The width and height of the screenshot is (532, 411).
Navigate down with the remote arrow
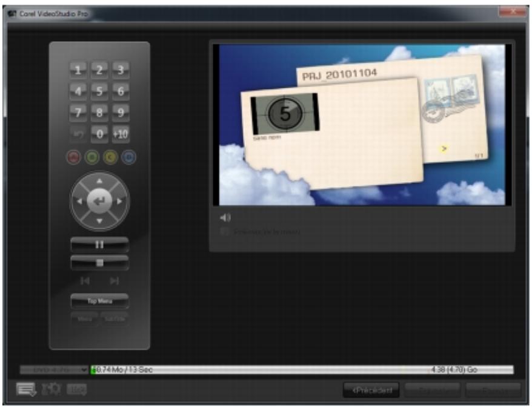click(99, 222)
